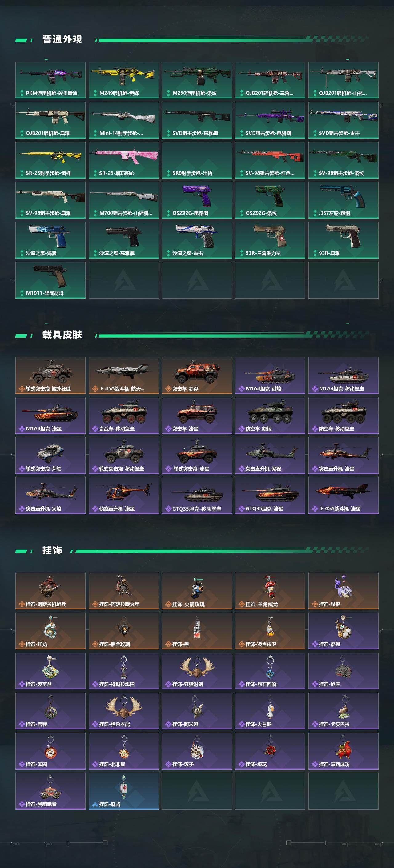Open the 挂饰-麻将 mahjong charm
Image resolution: width=394 pixels, height=868 pixels.
pos(124,791)
